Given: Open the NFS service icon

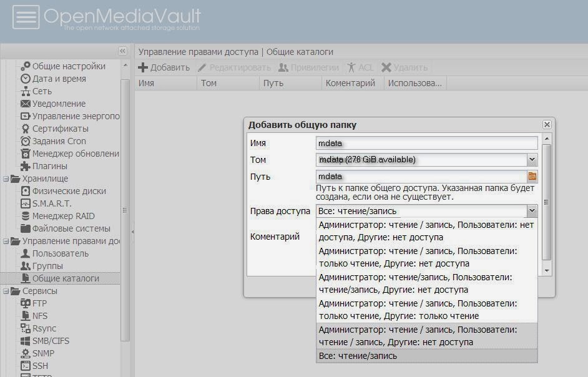Looking at the screenshot, I should [25, 315].
